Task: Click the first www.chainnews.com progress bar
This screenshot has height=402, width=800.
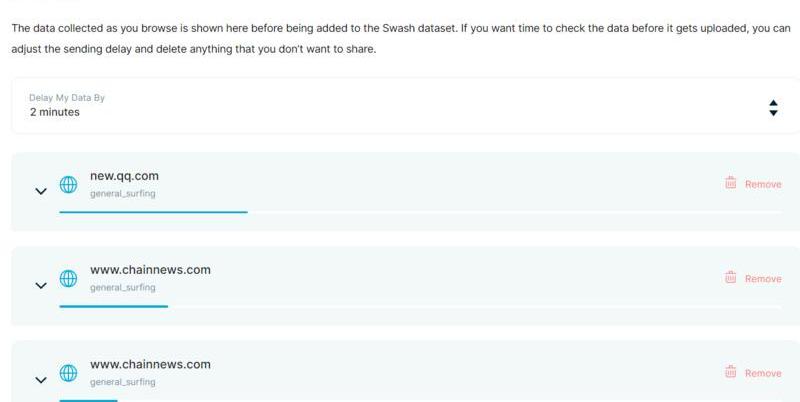Action: point(113,306)
